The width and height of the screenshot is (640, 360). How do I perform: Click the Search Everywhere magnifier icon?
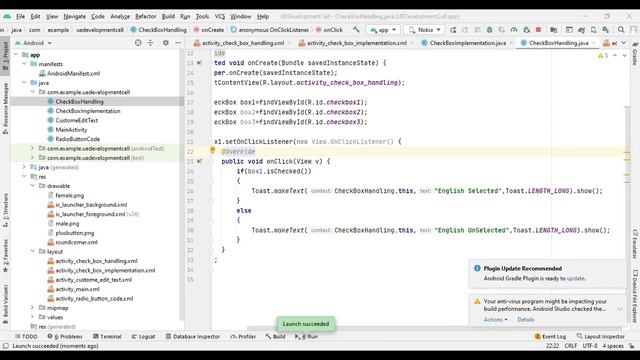(621, 30)
